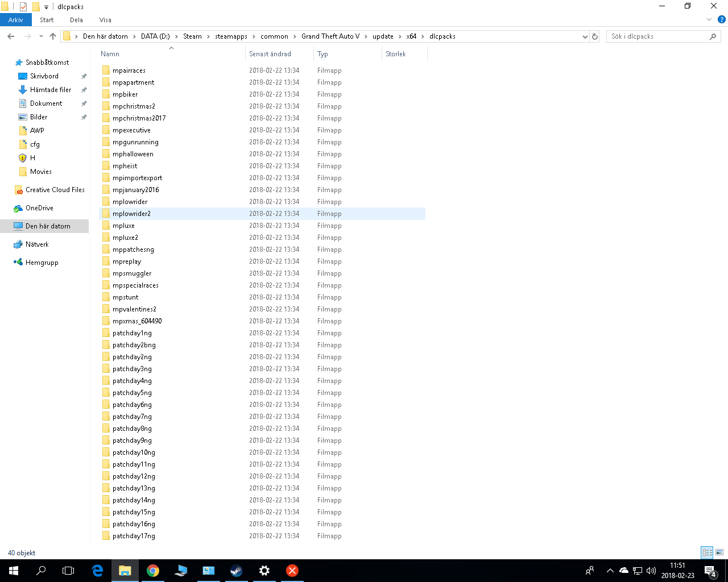Screen dimensions: 728x582
Task: Open the recent locations dropdown arrow
Action: (x=41, y=36)
